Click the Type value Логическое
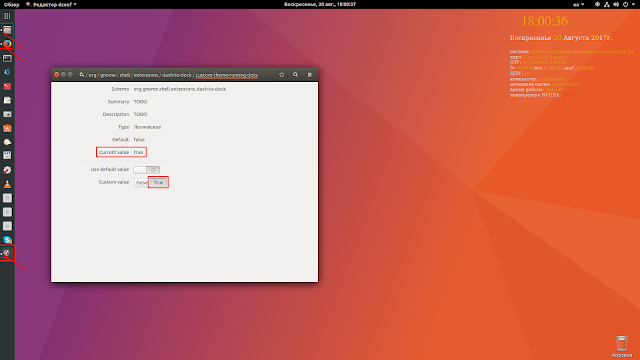This screenshot has height=360, width=640. (x=147, y=127)
